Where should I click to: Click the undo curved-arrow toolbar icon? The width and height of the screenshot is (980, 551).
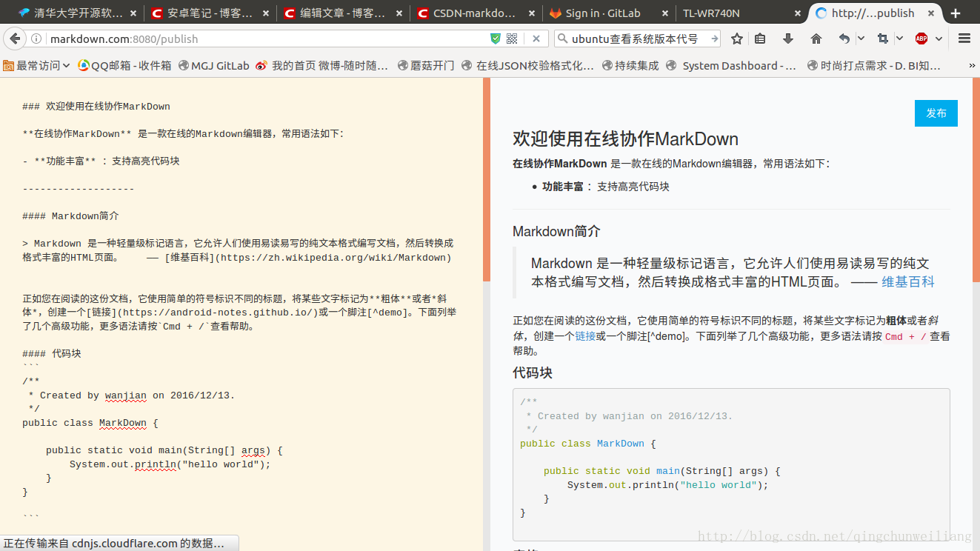(x=844, y=39)
